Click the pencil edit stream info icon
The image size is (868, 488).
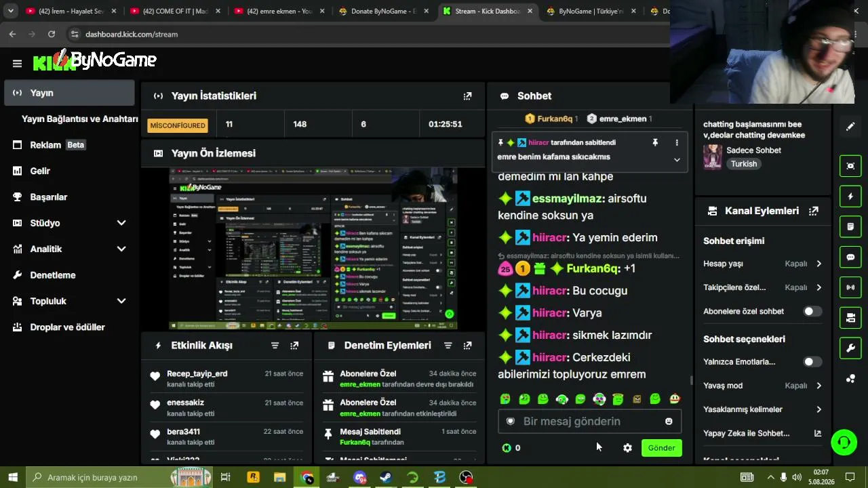[850, 127]
